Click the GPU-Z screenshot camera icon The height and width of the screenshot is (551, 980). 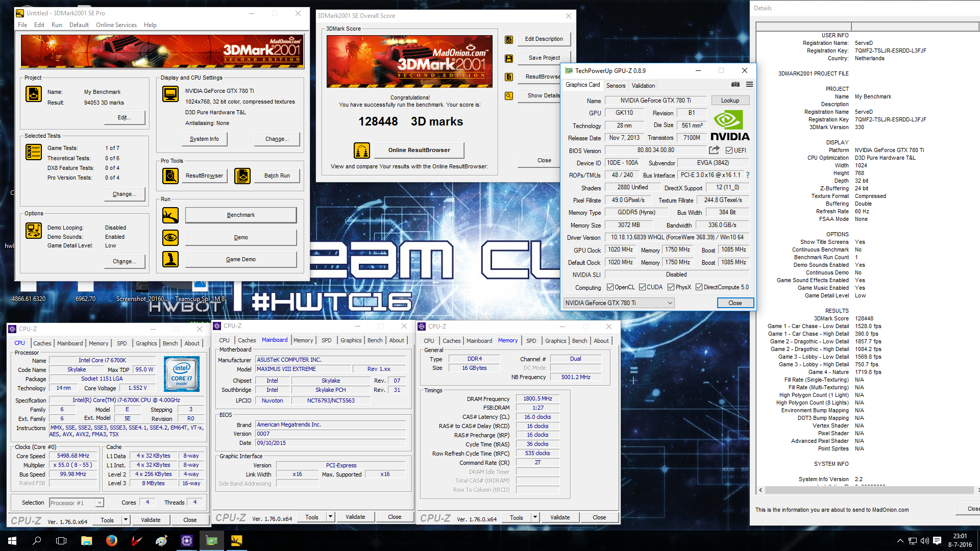point(736,85)
